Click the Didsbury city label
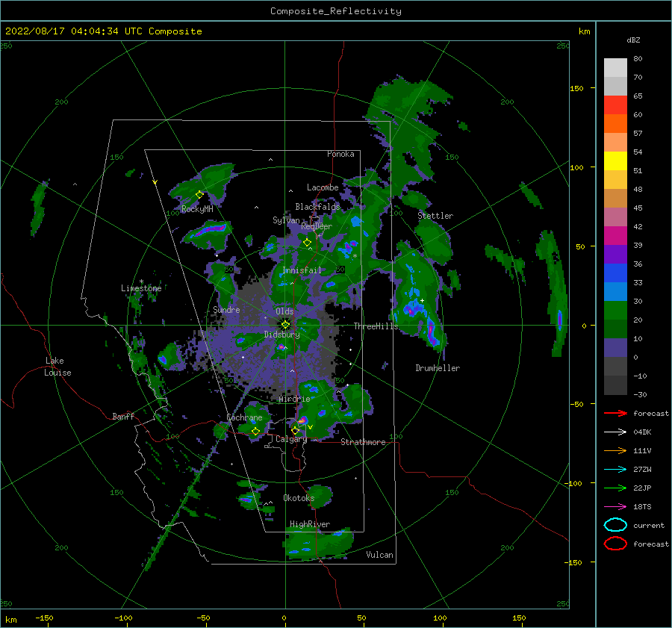The image size is (672, 628). tap(281, 335)
